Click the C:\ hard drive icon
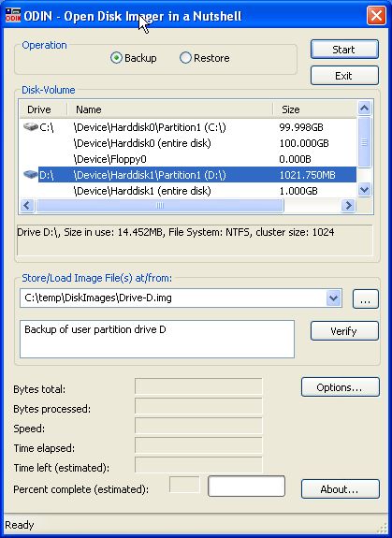Screen dimensions: 392x538 [x=31, y=127]
